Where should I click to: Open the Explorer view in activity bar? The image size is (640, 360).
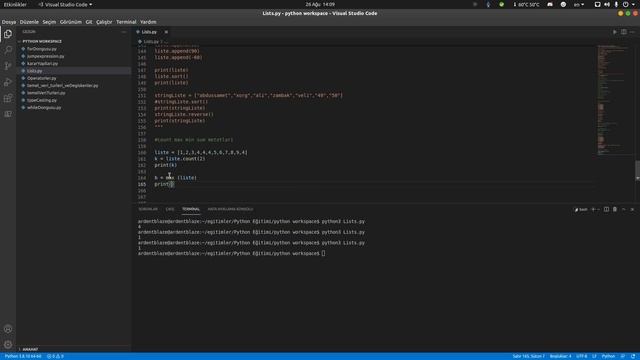pos(8,34)
